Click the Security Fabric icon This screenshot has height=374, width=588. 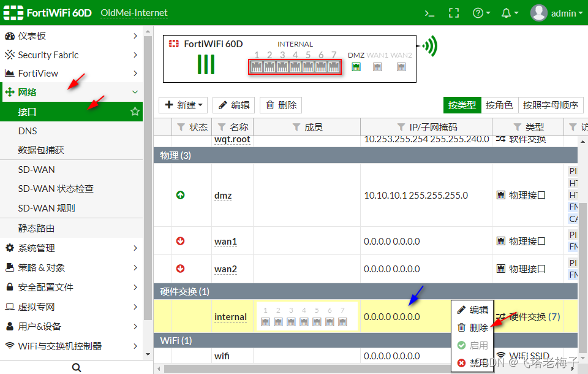click(10, 55)
